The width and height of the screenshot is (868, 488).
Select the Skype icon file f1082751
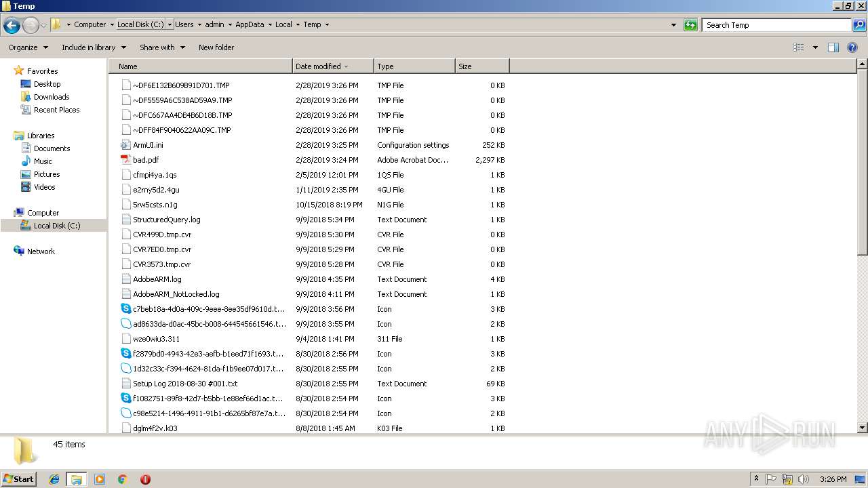125,399
